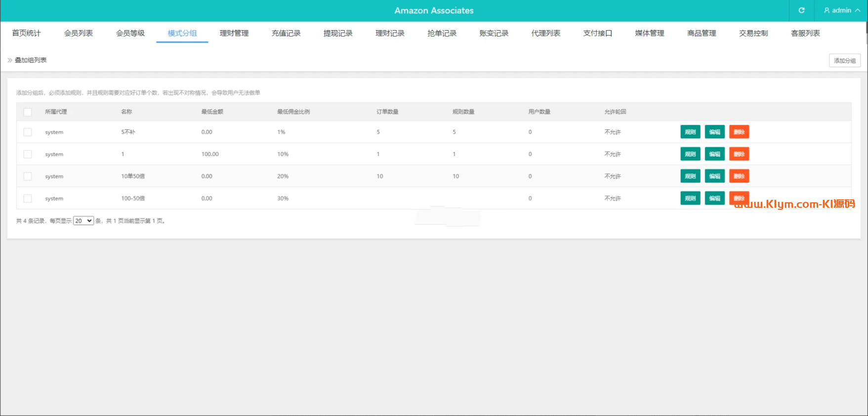Go to the 会员列表 tab
The image size is (868, 416).
coord(79,33)
